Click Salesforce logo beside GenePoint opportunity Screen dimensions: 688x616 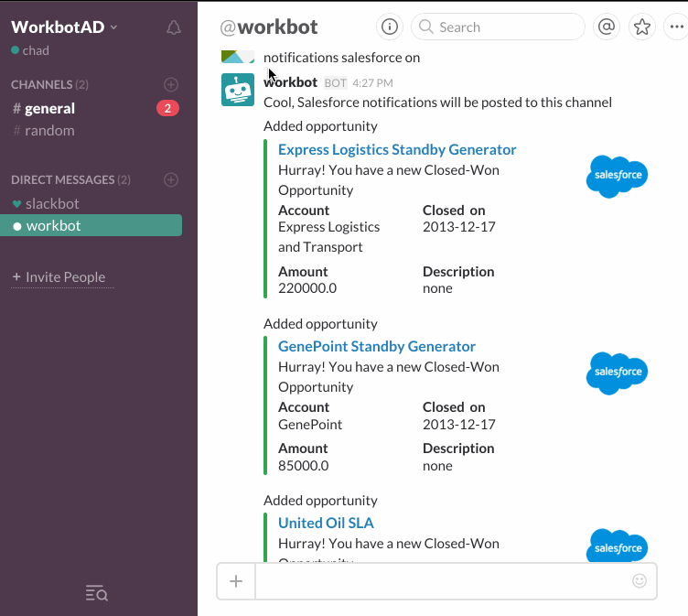[617, 373]
